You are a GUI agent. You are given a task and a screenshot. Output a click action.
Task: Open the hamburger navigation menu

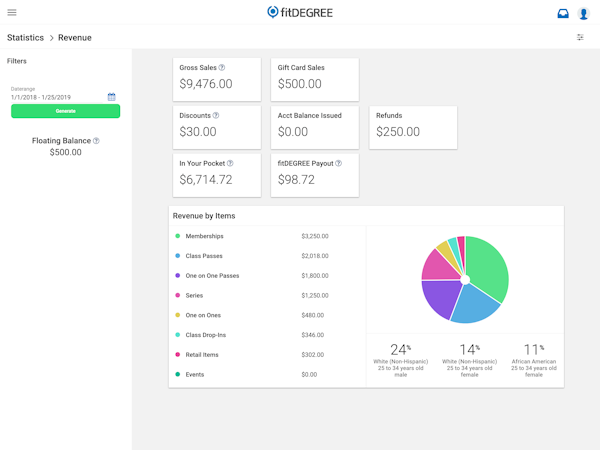(12, 13)
